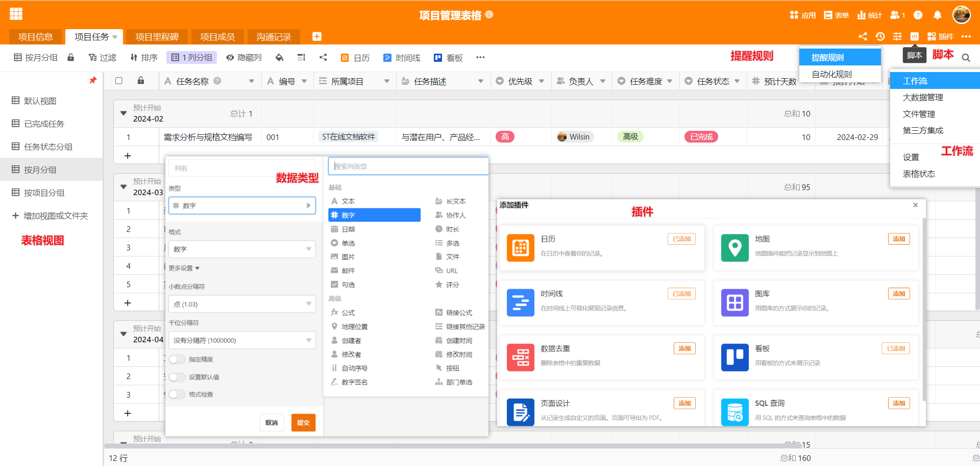Open the 过滤 filter tool
This screenshot has height=466, width=980.
102,57
